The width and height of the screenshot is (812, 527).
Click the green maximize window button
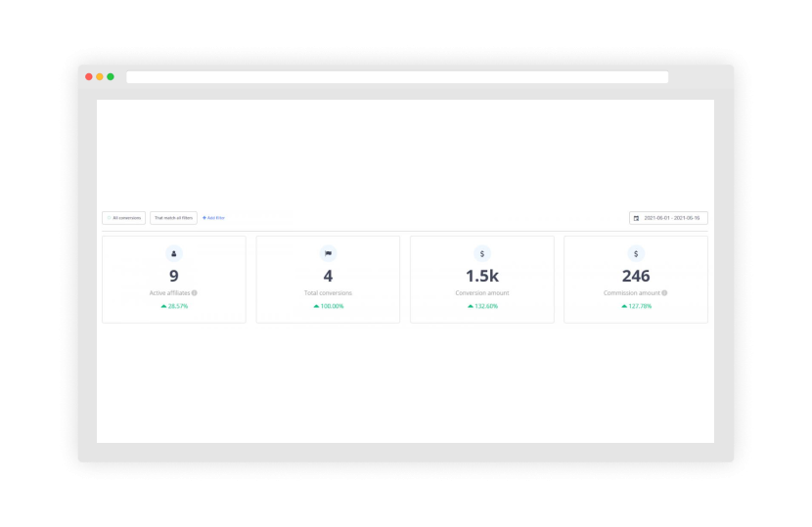tap(111, 76)
